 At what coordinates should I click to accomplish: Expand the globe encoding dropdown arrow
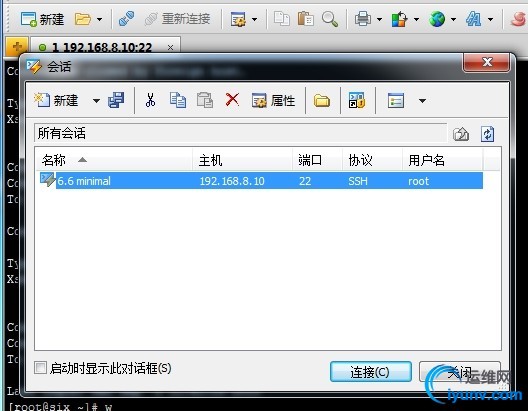click(x=454, y=20)
